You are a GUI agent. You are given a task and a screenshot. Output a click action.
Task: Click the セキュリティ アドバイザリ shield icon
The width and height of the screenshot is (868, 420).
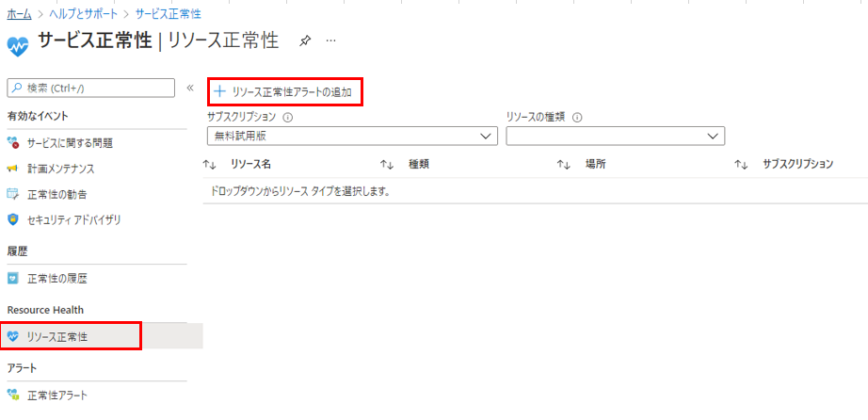[13, 219]
